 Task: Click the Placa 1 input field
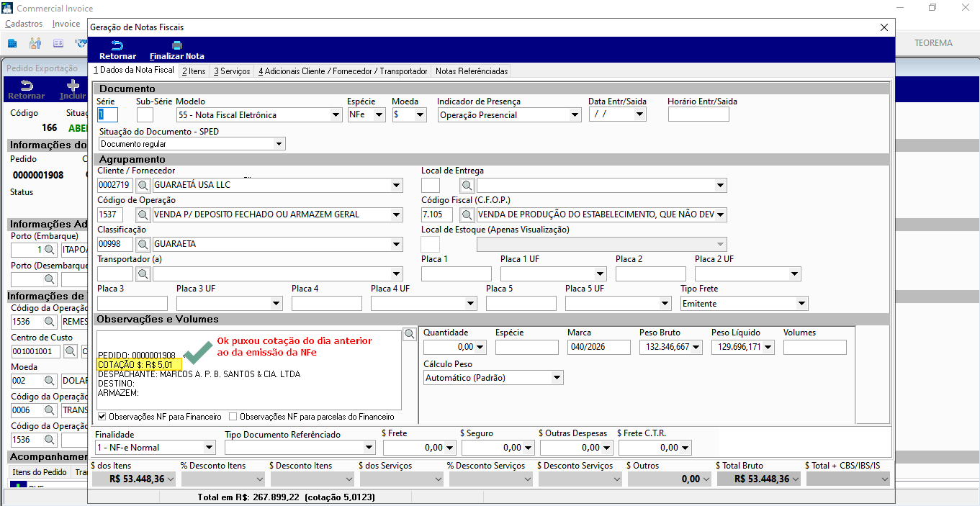(457, 274)
